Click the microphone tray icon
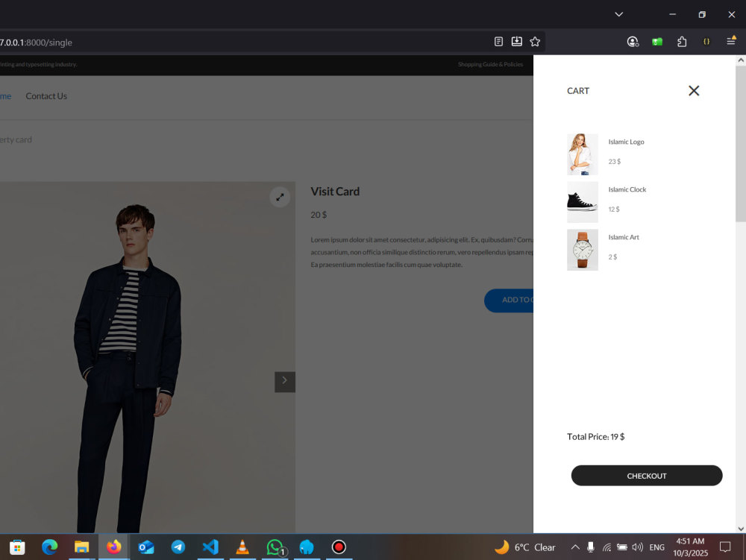The image size is (746, 560). click(x=590, y=547)
